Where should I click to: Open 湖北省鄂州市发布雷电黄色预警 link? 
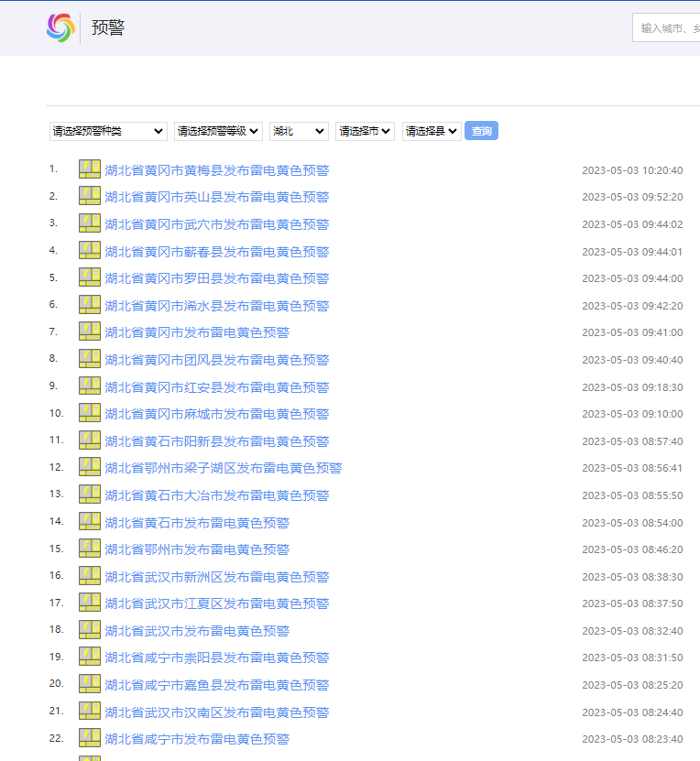click(197, 549)
